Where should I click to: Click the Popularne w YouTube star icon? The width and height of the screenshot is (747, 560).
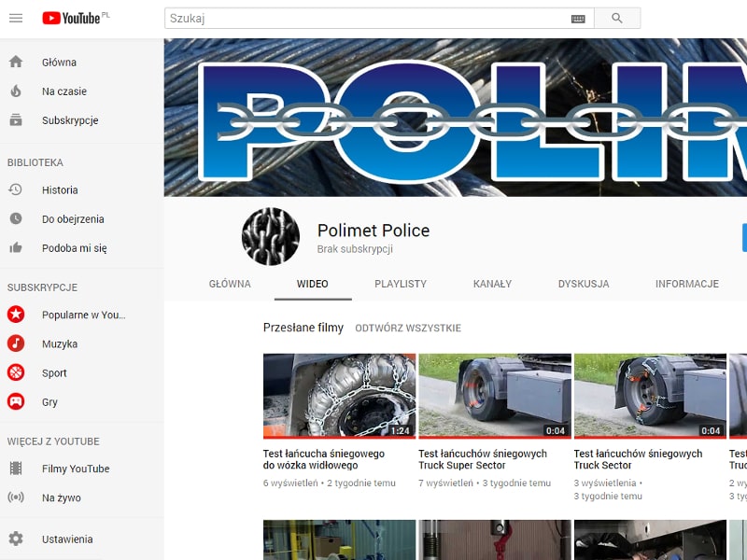click(x=16, y=315)
